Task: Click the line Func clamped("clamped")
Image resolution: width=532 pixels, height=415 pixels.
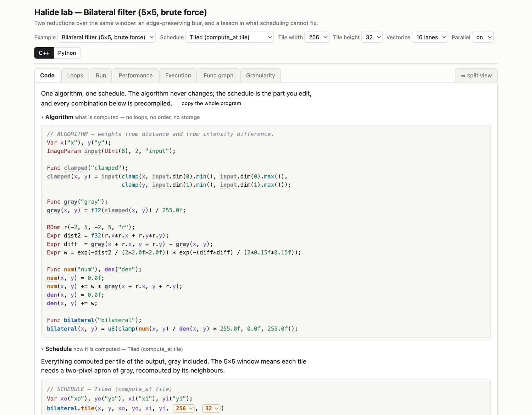Action: coord(87,168)
